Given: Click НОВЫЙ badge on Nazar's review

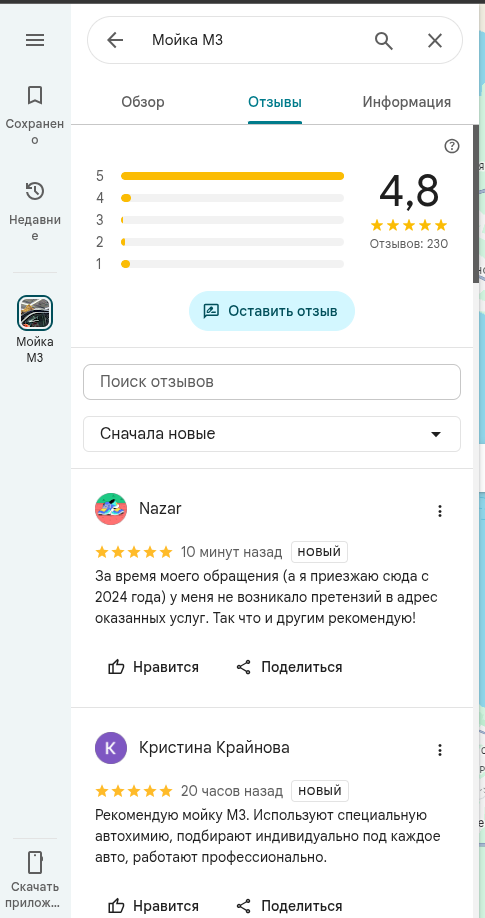Looking at the screenshot, I should (319, 552).
